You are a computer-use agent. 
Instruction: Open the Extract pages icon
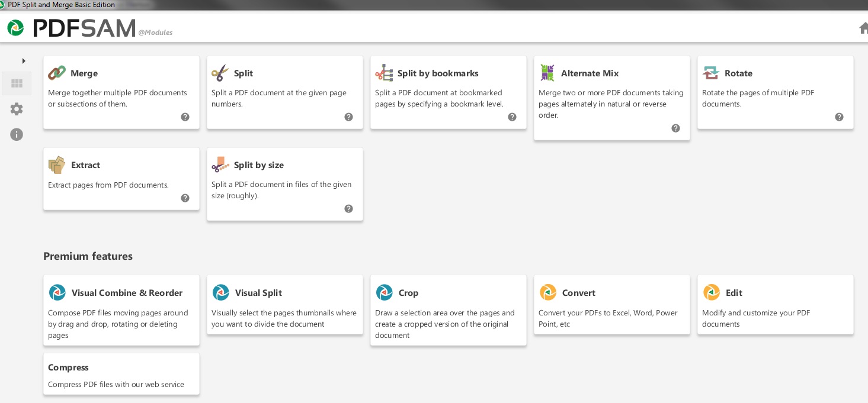(57, 165)
